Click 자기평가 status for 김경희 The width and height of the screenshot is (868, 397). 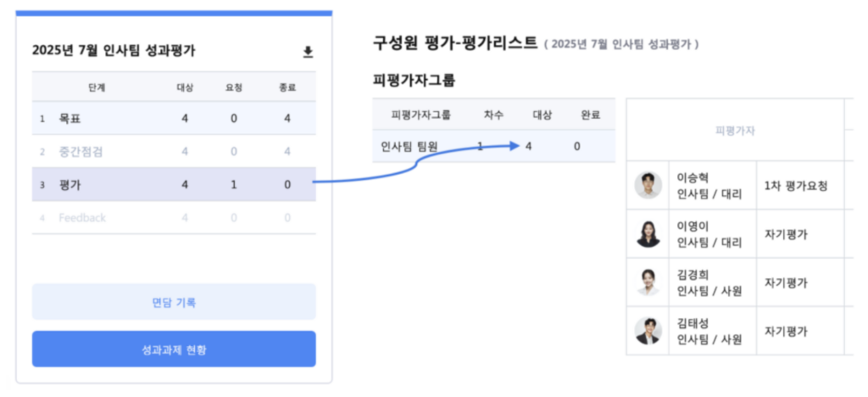786,282
